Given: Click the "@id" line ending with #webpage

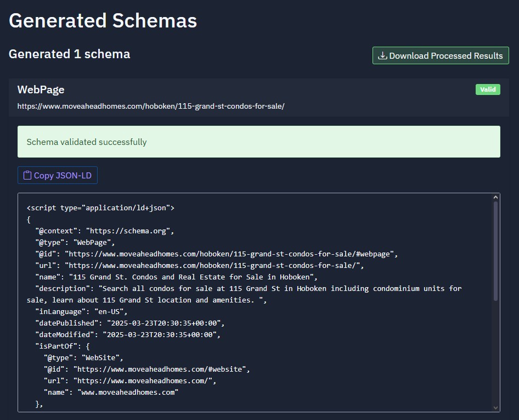Looking at the screenshot, I should (217, 254).
